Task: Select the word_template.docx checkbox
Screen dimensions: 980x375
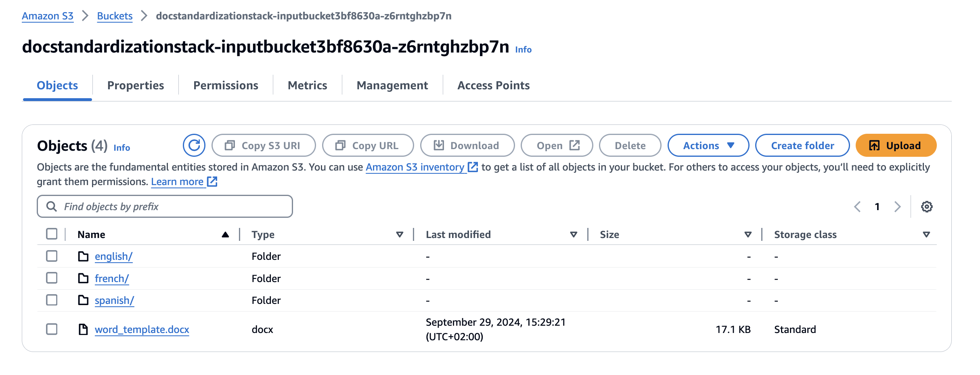Action: pos(52,329)
